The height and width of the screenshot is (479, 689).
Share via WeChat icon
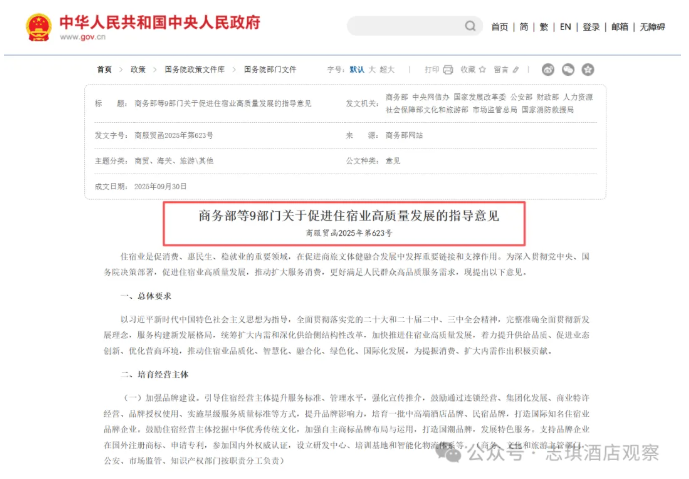[x=567, y=70]
